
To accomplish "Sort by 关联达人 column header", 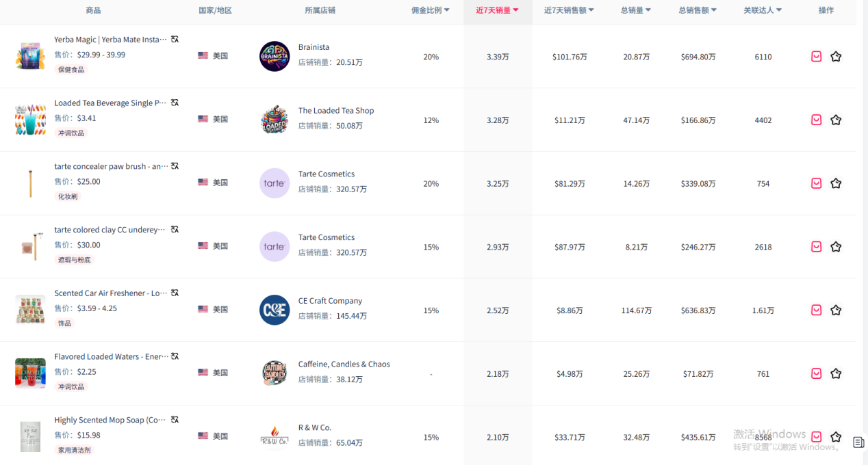I will (x=763, y=10).
